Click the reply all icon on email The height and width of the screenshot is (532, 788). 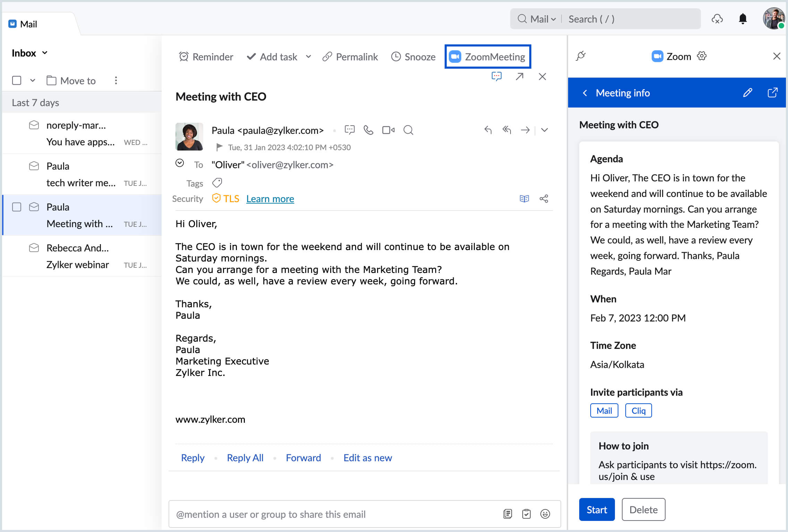(x=506, y=130)
